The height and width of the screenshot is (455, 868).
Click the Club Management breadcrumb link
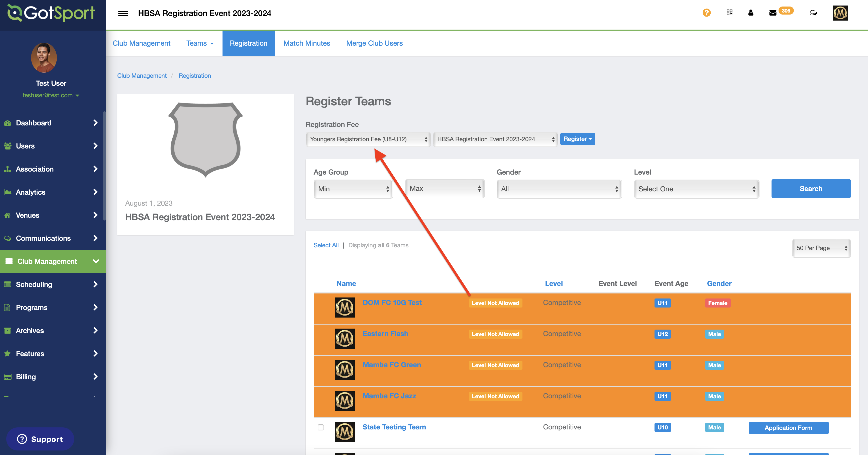[x=142, y=75]
